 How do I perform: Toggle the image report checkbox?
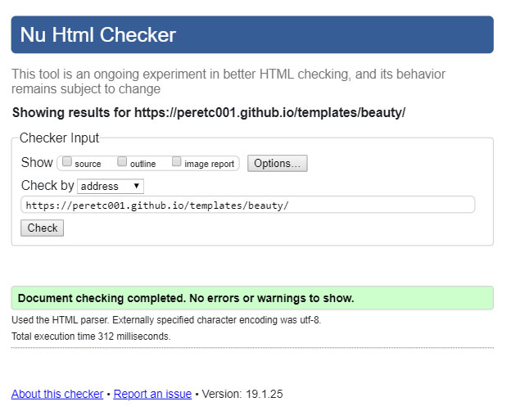pos(176,161)
